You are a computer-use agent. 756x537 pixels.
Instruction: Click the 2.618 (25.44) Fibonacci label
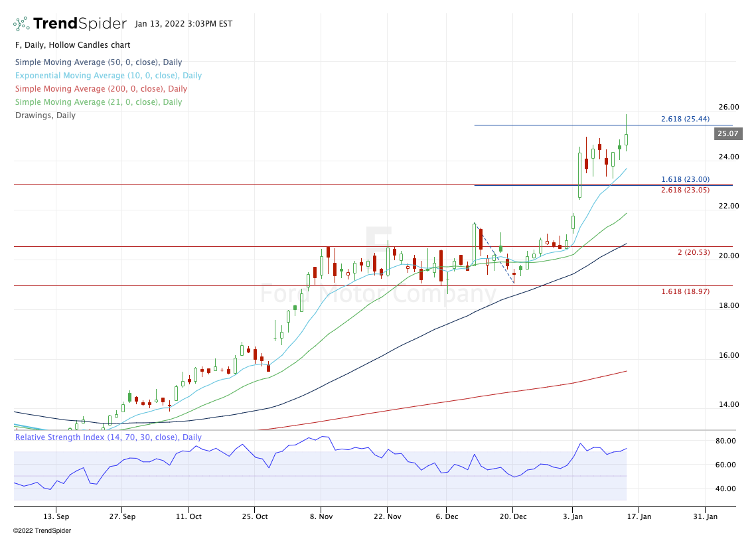point(685,119)
